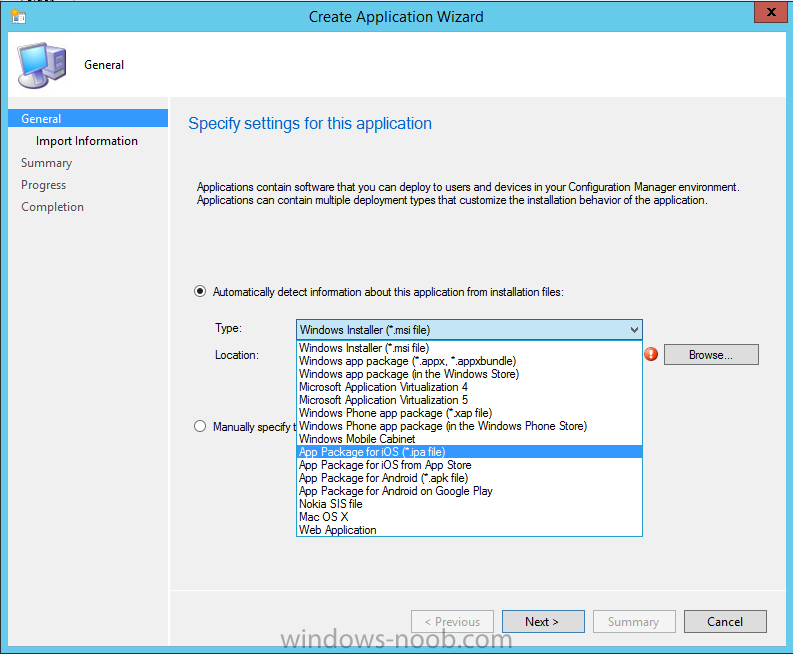Choose Windows Installer (*.msi file) list option
This screenshot has height=654, width=793.
click(469, 348)
